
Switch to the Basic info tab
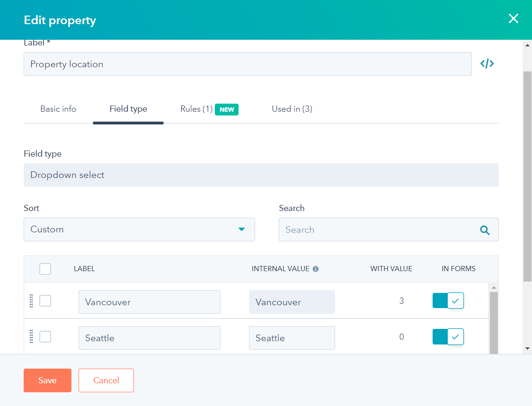[58, 109]
